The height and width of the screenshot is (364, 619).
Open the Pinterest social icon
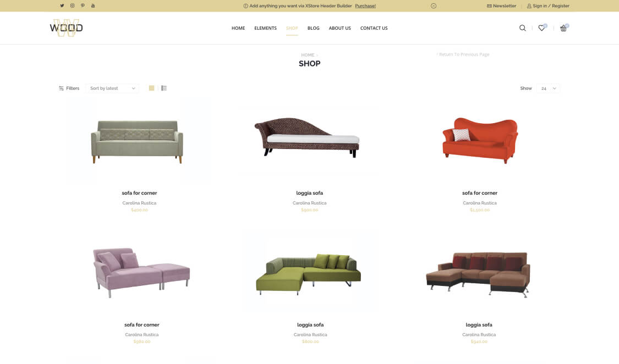pos(83,5)
